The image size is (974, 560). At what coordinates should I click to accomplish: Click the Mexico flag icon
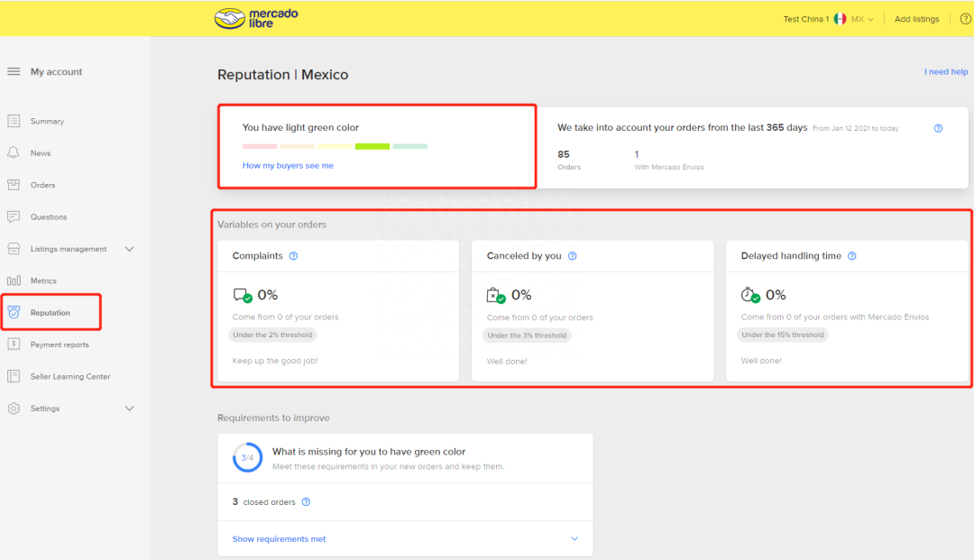click(x=841, y=19)
